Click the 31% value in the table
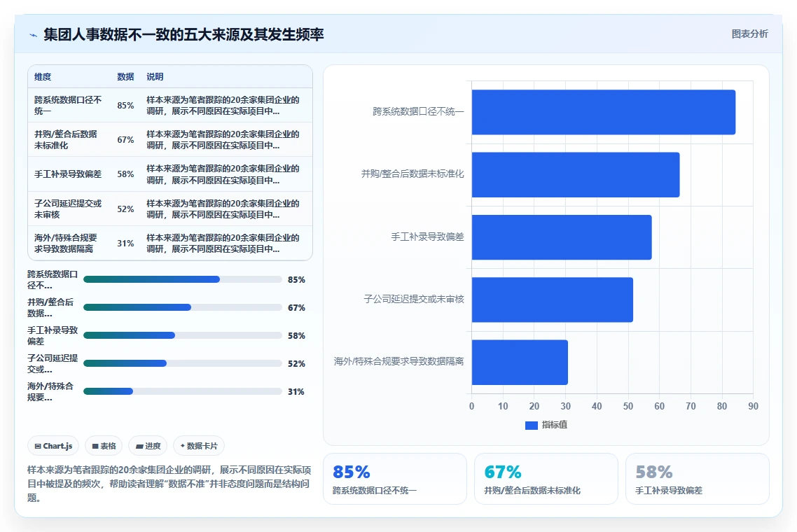797x532 pixels. tap(125, 244)
